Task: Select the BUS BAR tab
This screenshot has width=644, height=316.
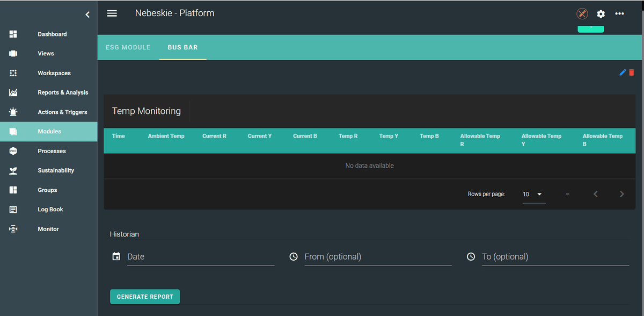Action: 182,47
